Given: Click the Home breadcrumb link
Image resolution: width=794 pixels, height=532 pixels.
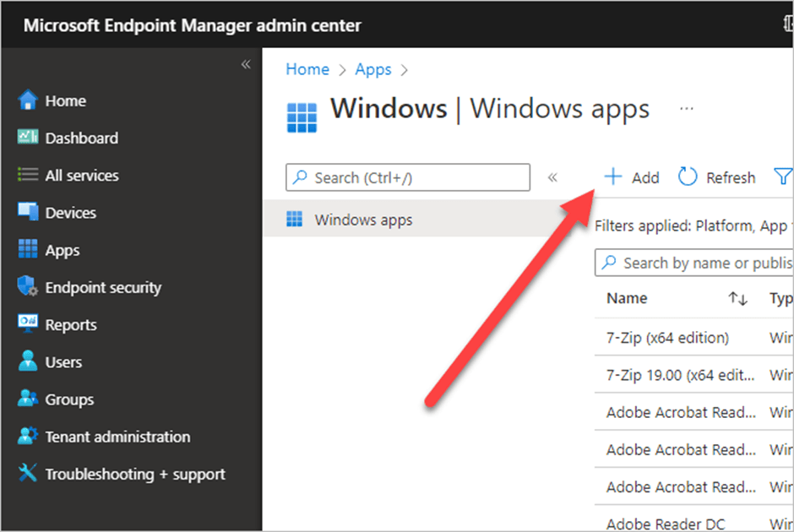Looking at the screenshot, I should tap(307, 69).
